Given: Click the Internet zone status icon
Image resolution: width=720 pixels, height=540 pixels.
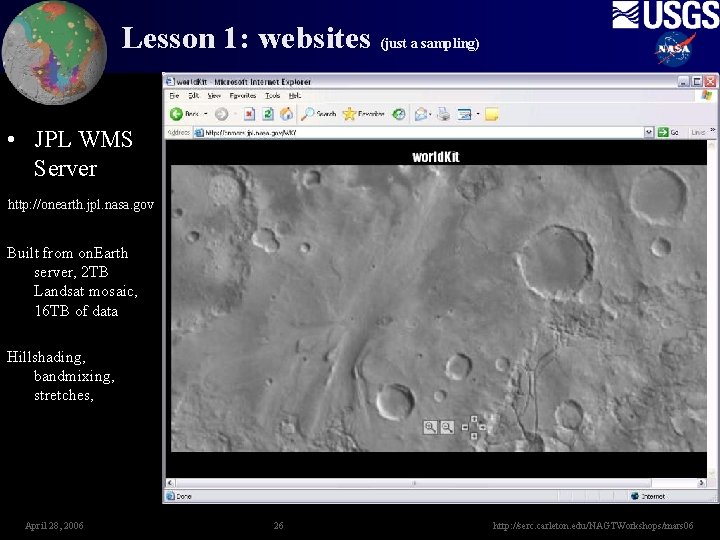Looking at the screenshot, I should (x=635, y=496).
